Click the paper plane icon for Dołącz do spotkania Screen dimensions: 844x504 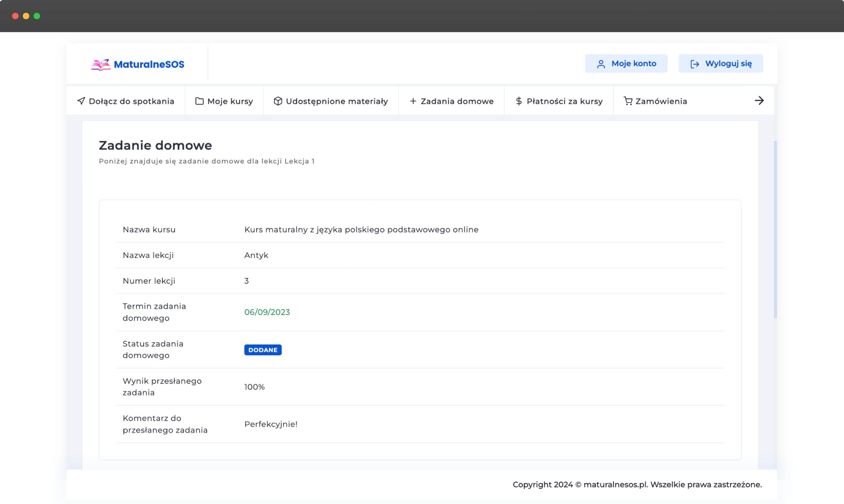[81, 101]
